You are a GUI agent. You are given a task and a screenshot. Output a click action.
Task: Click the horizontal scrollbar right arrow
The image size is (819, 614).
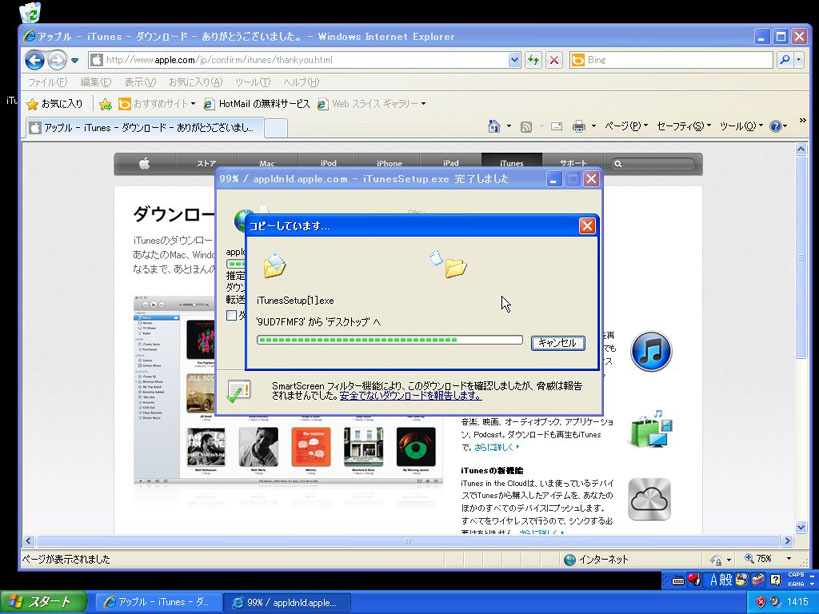coord(788,541)
